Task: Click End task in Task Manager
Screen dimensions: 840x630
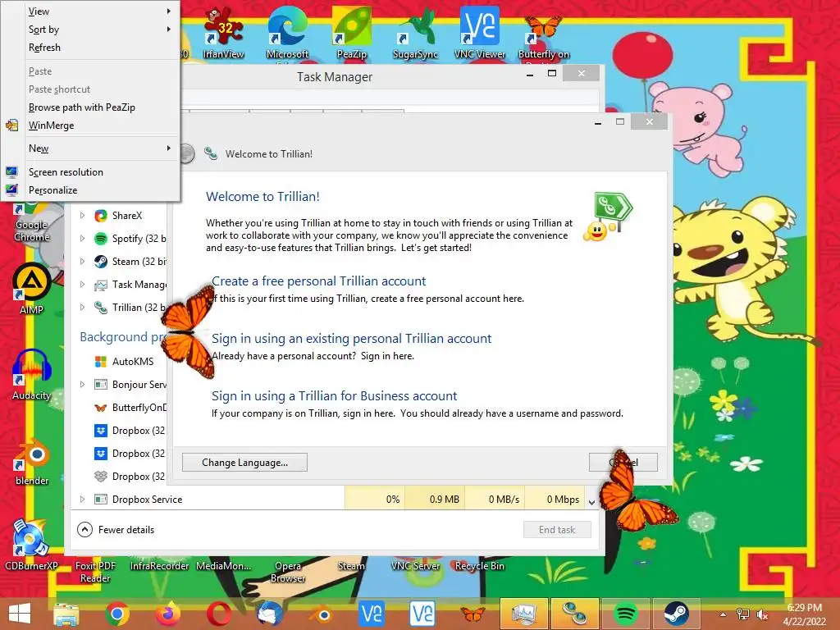Action: pyautogui.click(x=557, y=530)
